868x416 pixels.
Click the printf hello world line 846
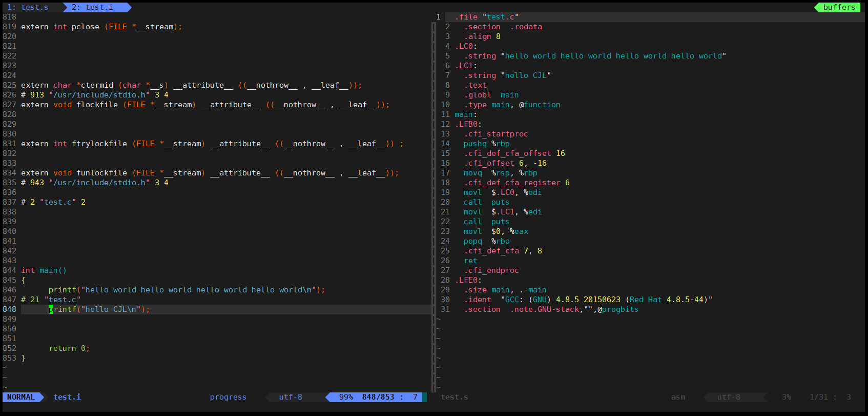187,290
